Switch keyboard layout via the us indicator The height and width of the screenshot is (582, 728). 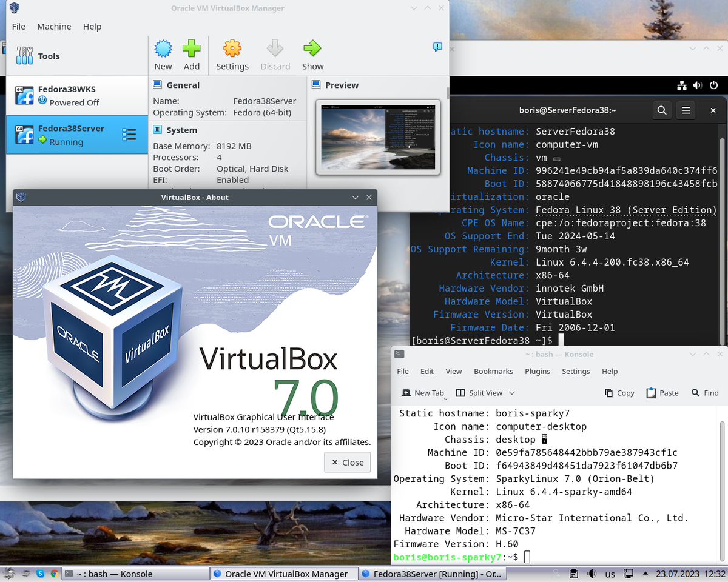610,574
